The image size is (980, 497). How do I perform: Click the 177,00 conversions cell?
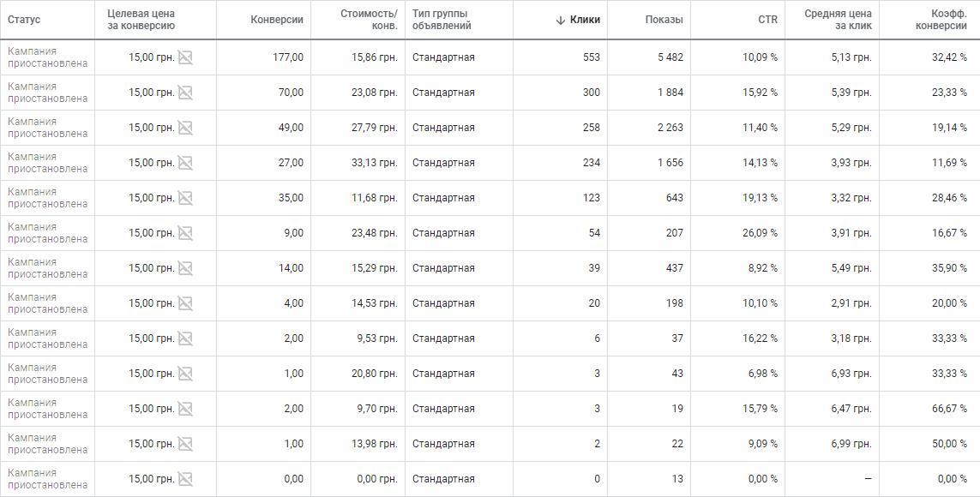tap(287, 57)
